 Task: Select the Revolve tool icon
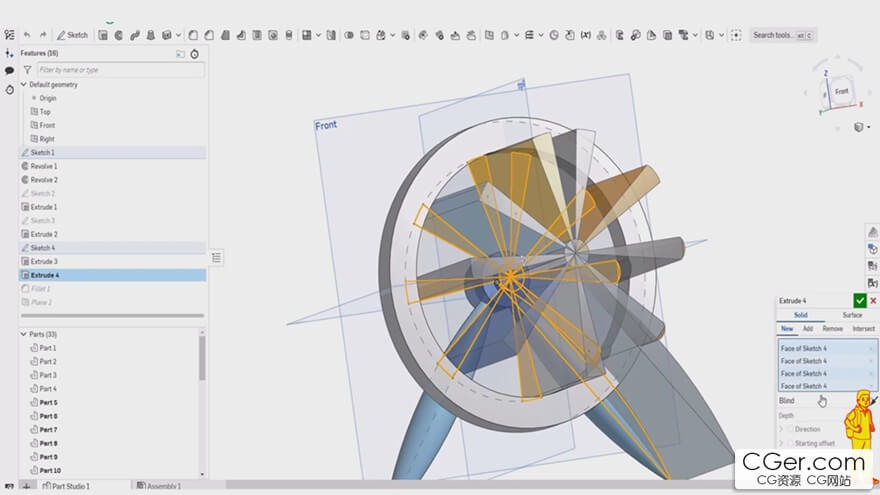click(x=118, y=35)
